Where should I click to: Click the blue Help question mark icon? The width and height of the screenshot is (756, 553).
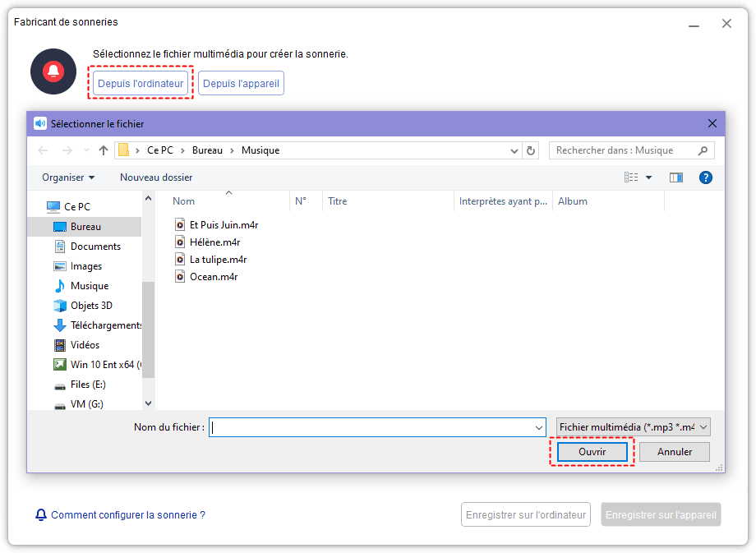click(x=705, y=177)
